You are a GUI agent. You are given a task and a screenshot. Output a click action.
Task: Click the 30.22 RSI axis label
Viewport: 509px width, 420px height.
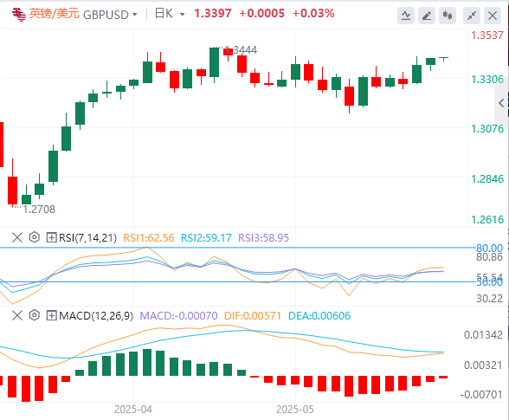coord(490,298)
